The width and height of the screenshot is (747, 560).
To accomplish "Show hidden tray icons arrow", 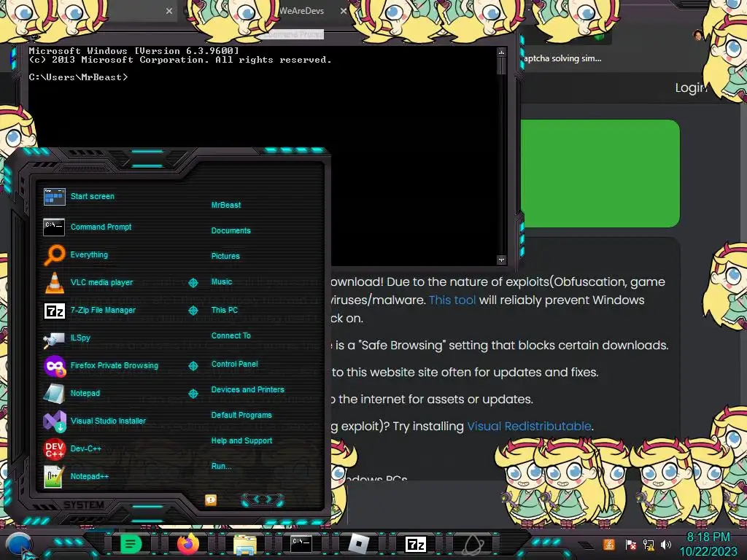I will point(586,545).
